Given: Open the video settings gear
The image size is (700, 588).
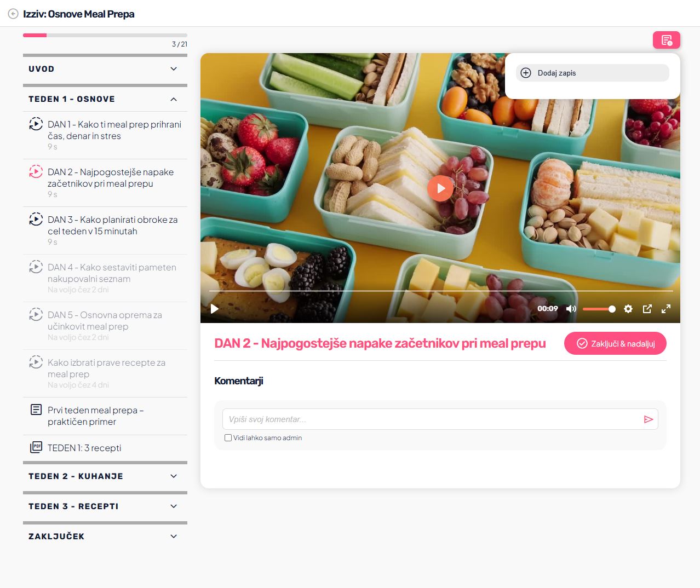Looking at the screenshot, I should [x=628, y=309].
